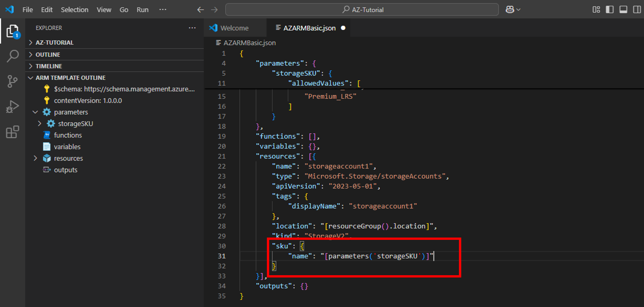Click the AZ-Tutorial command center search box
Screen dimensions: 644x307
[362, 9]
